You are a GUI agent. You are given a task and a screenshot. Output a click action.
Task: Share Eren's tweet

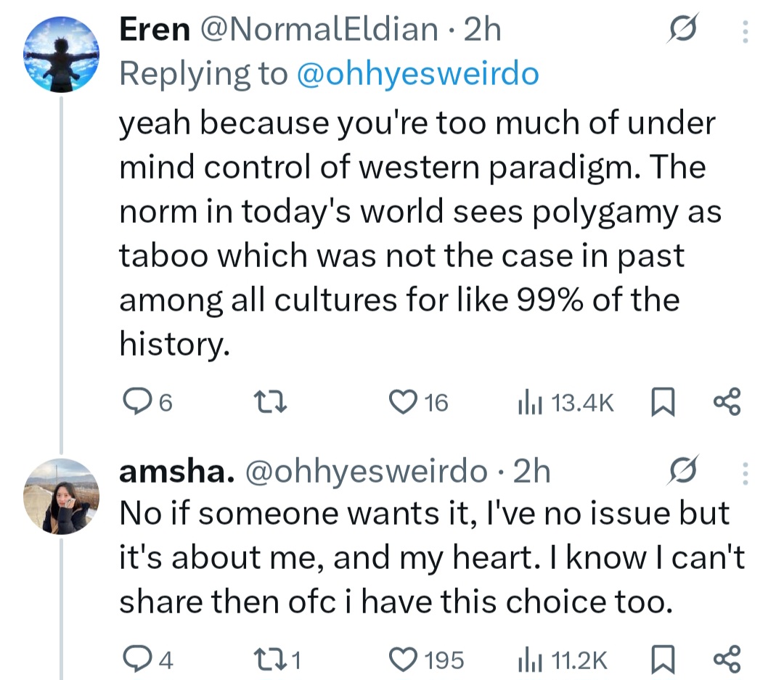727,401
